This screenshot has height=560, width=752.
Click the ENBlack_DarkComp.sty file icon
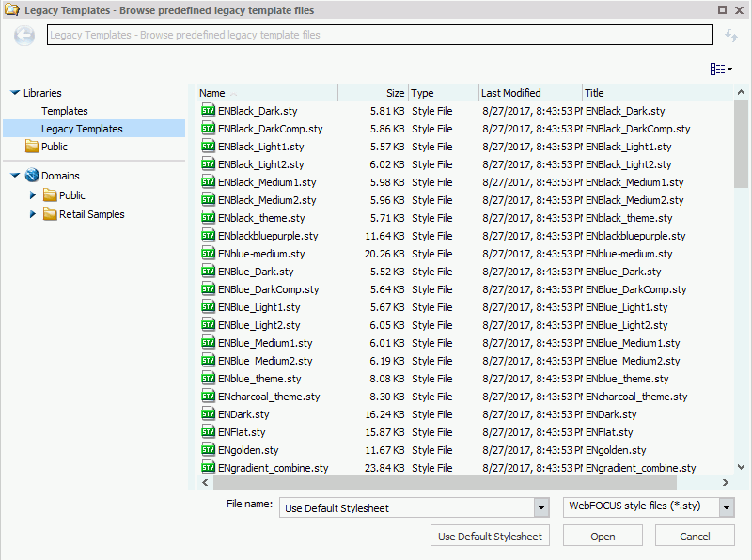(x=208, y=129)
